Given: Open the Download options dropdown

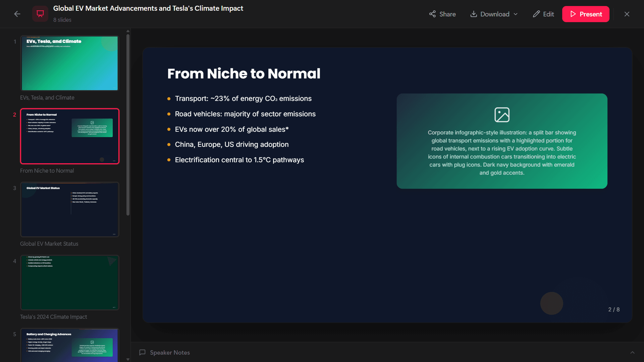Looking at the screenshot, I should click(x=515, y=14).
